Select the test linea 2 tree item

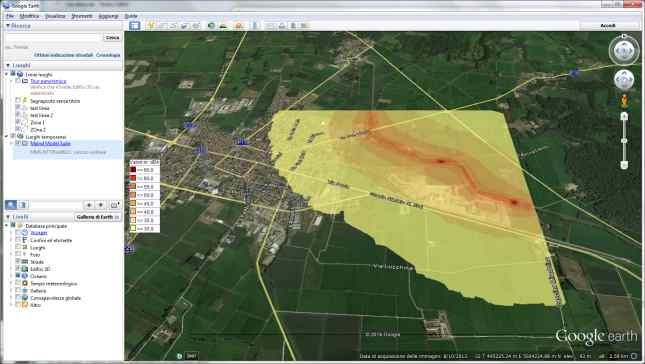pos(41,115)
